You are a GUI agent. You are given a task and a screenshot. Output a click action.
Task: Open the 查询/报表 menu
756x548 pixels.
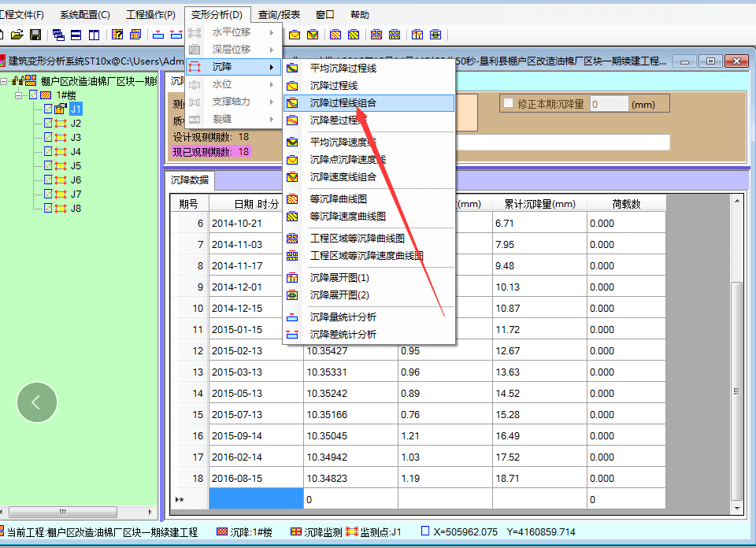(279, 14)
